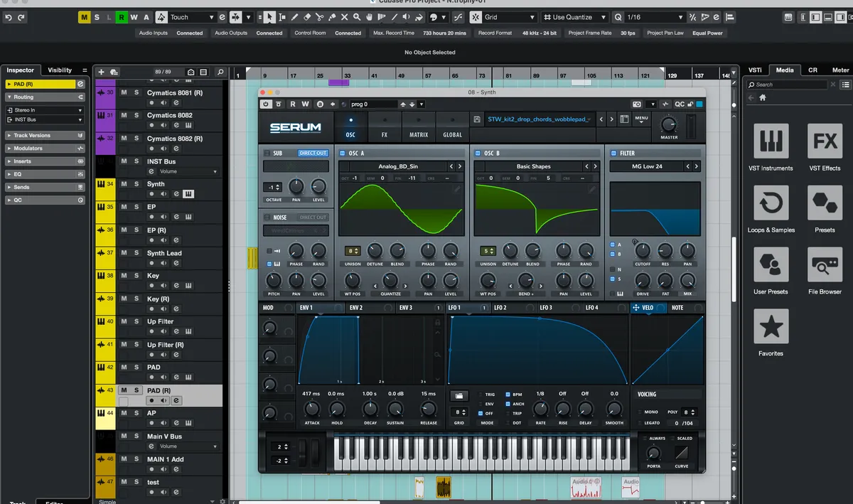
Task: Click the MASTER volume knob
Action: pyautogui.click(x=669, y=123)
